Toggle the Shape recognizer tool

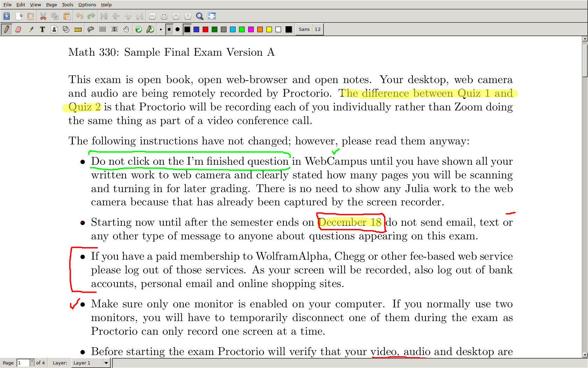[66, 29]
